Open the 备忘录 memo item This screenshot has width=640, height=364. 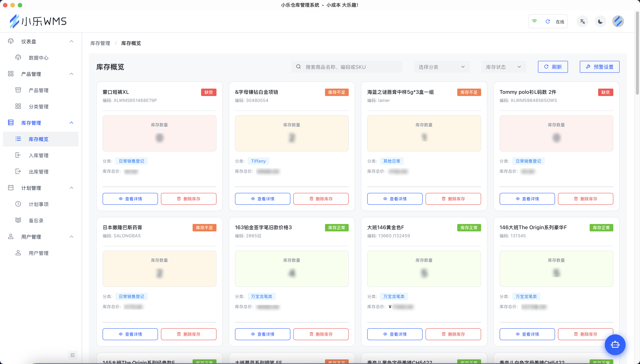(36, 220)
